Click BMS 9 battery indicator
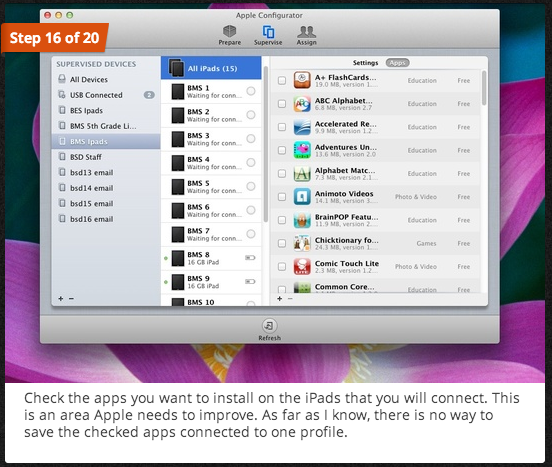The height and width of the screenshot is (467, 552). (250, 282)
